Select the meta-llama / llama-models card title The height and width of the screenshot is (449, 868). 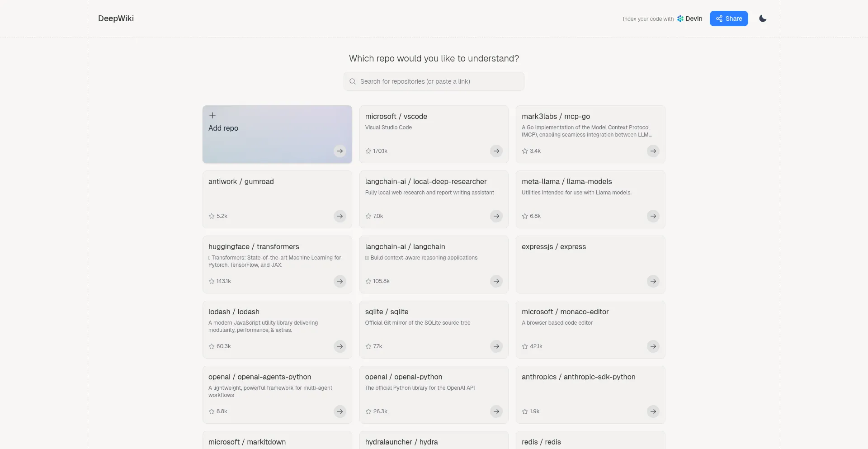tap(566, 182)
